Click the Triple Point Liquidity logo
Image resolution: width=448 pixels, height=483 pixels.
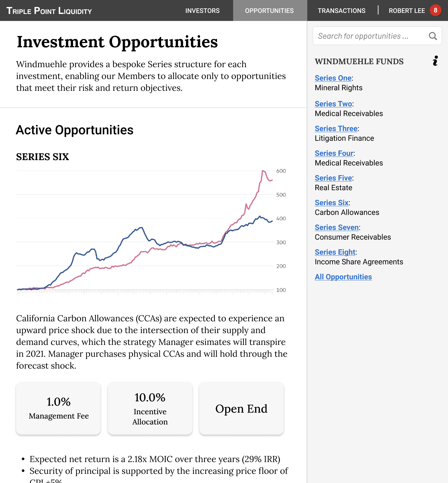tap(49, 11)
